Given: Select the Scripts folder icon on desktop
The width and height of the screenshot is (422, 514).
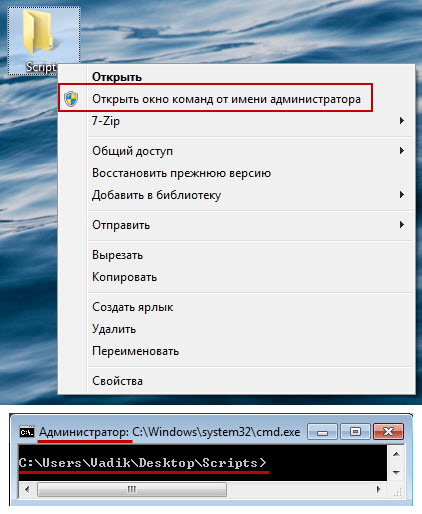Looking at the screenshot, I should 37,32.
